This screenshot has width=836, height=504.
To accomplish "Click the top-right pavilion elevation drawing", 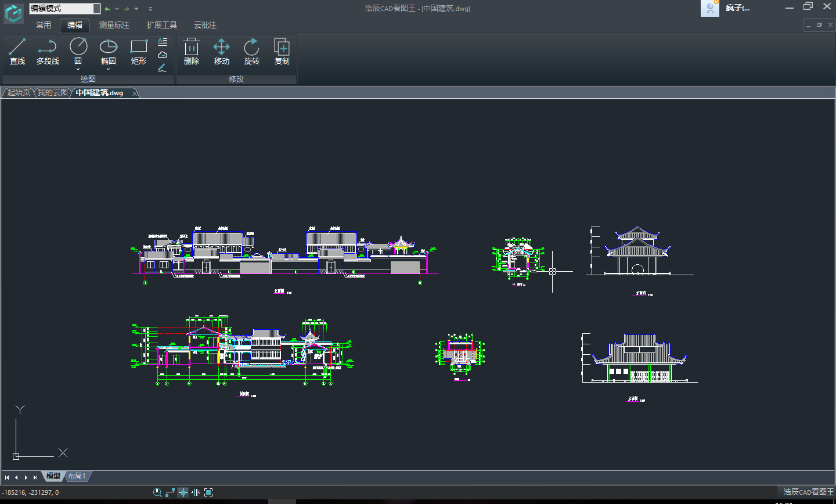I will click(640, 260).
